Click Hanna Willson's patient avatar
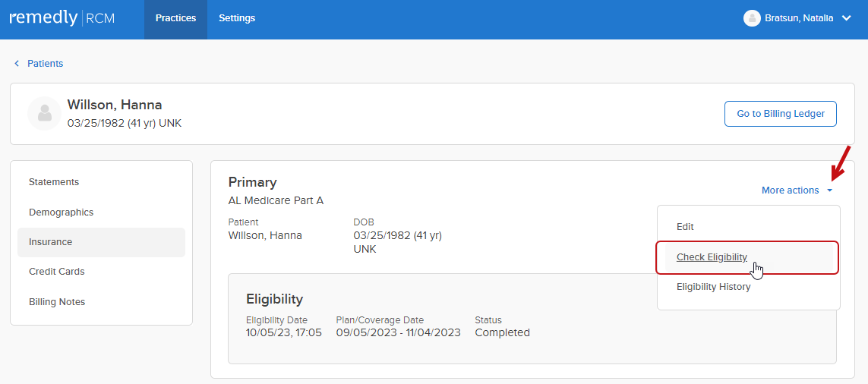 point(44,113)
